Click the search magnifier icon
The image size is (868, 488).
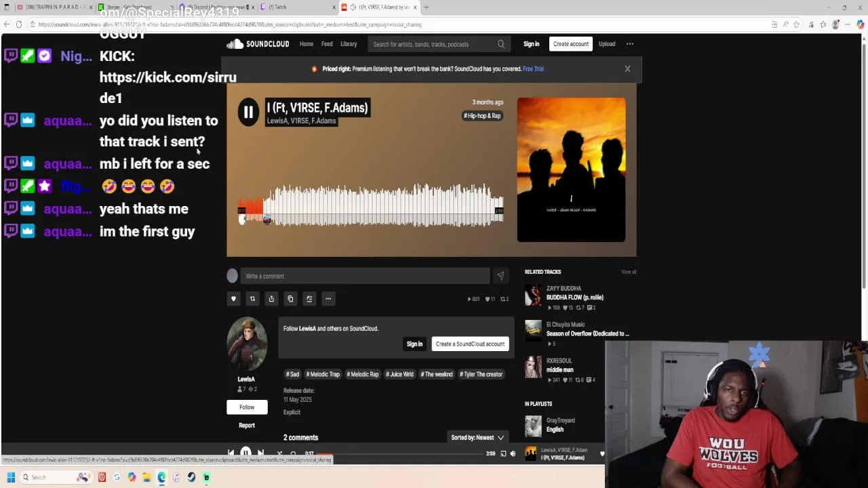501,44
